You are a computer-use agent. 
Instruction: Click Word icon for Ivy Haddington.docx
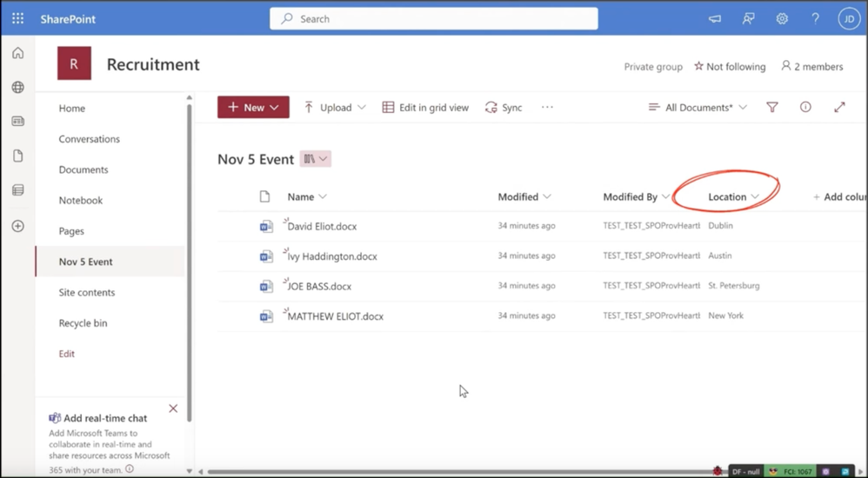[x=266, y=256]
